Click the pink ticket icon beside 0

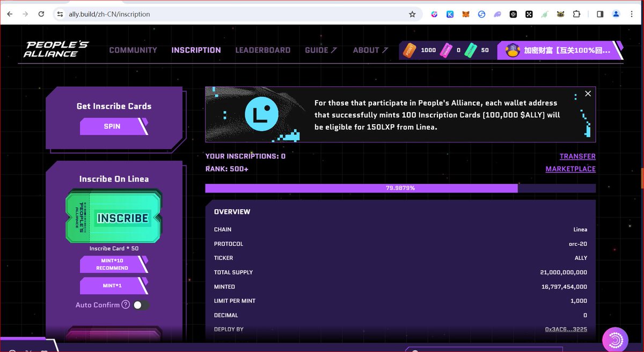[x=446, y=51]
